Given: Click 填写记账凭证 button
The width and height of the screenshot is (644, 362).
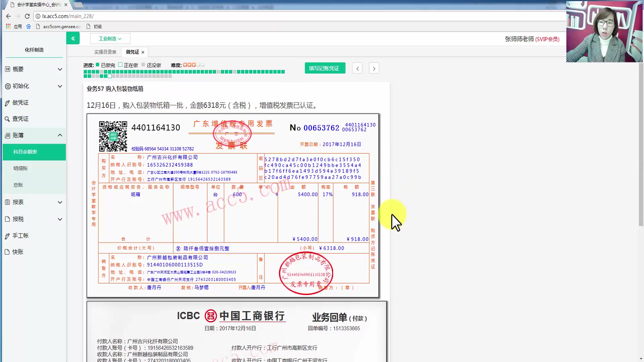Looking at the screenshot, I should click(325, 68).
